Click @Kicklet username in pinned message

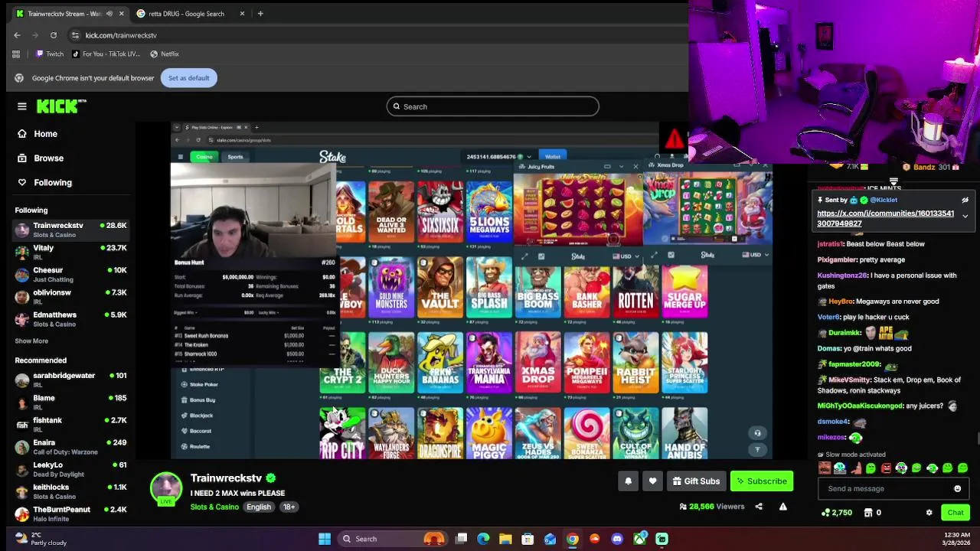pos(884,201)
